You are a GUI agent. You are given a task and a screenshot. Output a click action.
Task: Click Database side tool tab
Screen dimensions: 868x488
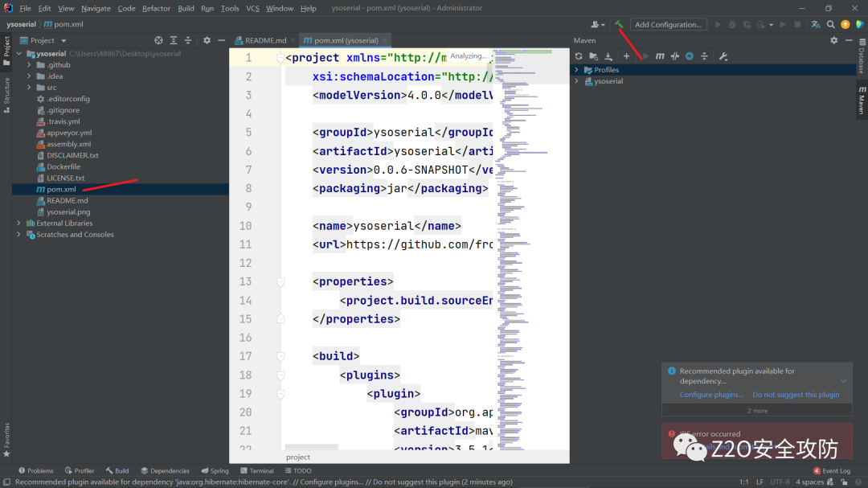point(862,56)
